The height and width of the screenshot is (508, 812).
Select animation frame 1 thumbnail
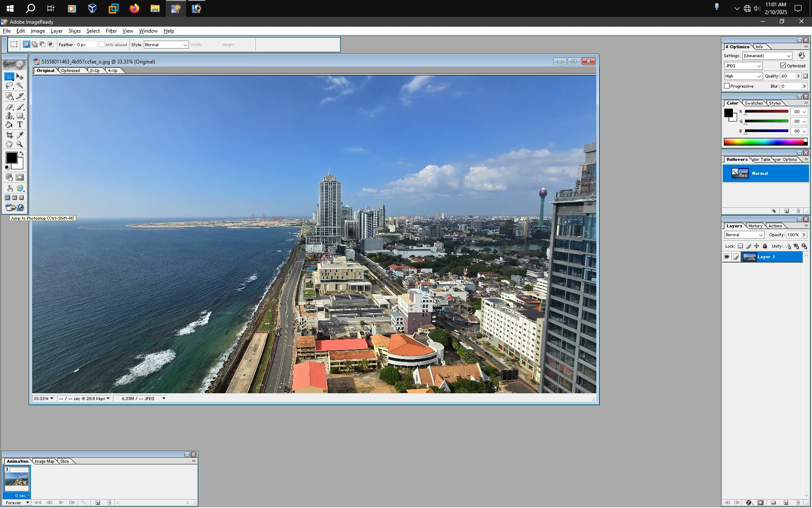pos(16,480)
